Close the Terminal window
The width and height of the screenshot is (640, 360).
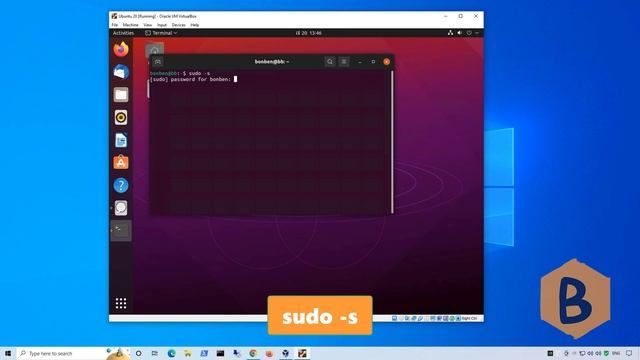[387, 62]
